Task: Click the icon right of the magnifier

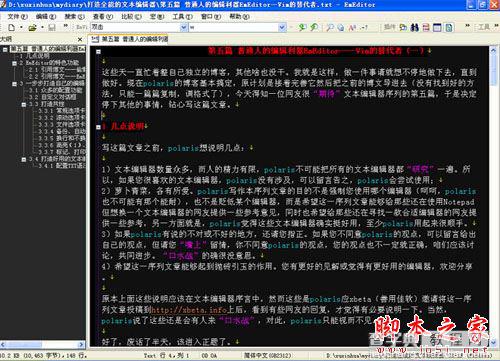Action: (341, 28)
